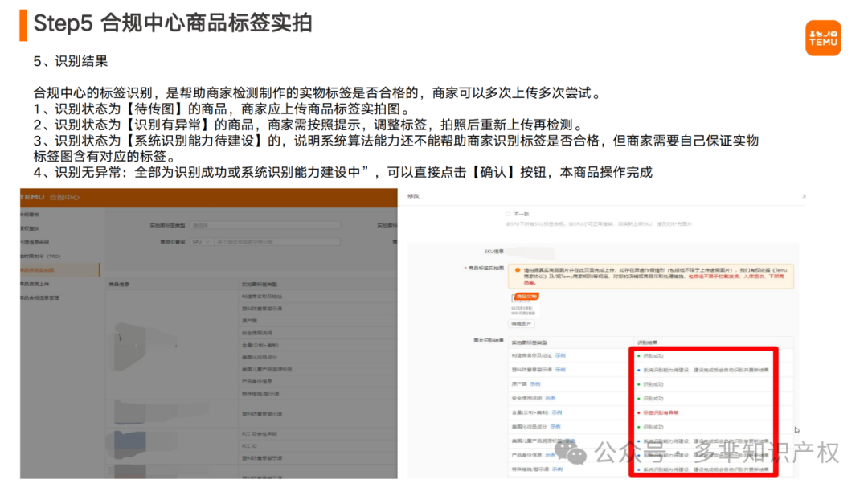The width and height of the screenshot is (868, 488).
Task: Click 产品身份信息 cell in product list
Action: (256, 382)
